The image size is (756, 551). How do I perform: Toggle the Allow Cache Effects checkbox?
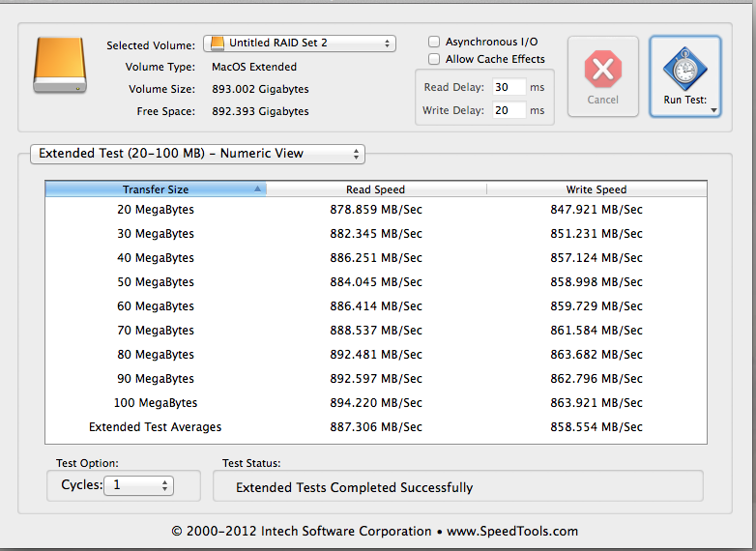[x=435, y=60]
